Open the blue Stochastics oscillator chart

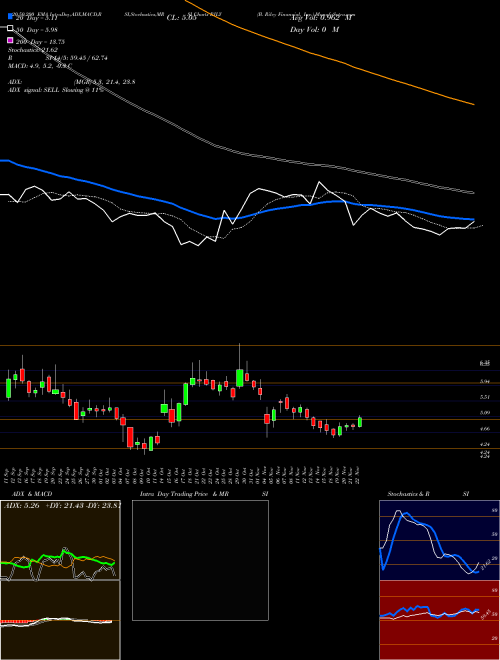click(x=439, y=540)
